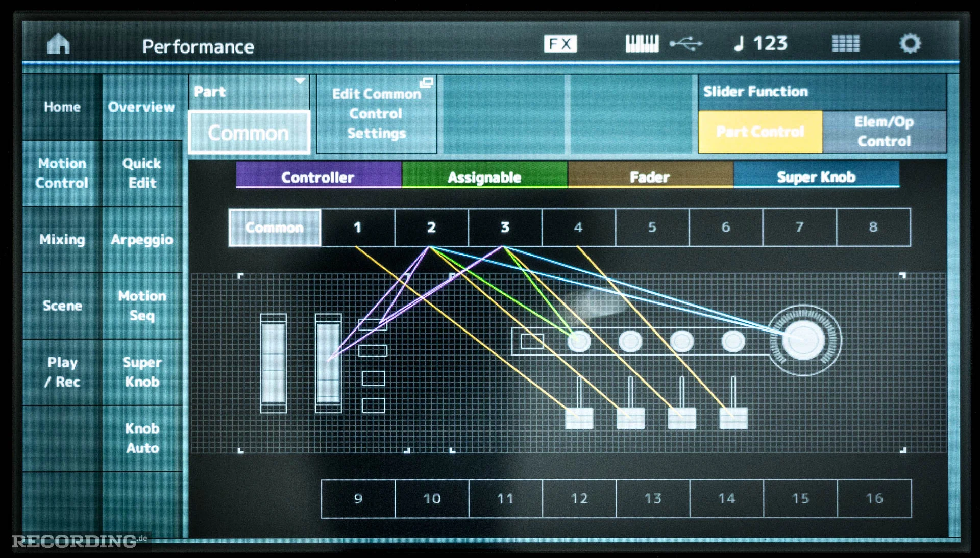Go to the Home screen via house icon

tap(58, 44)
